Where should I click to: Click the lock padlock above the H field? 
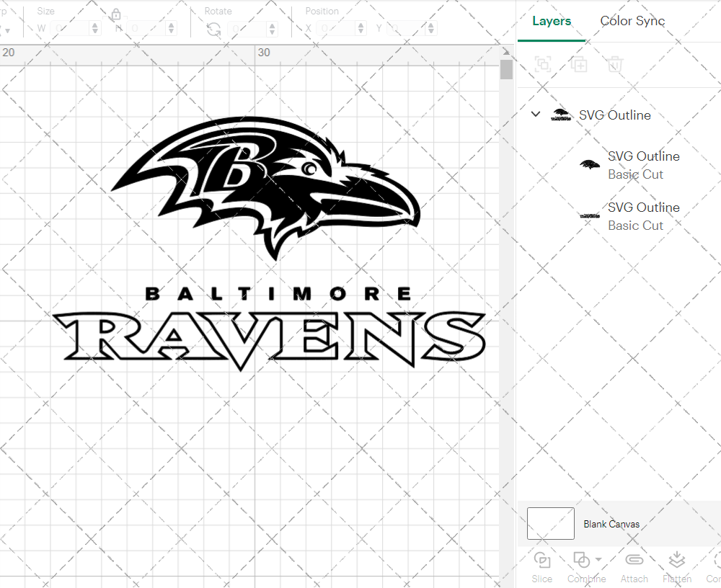tap(117, 13)
